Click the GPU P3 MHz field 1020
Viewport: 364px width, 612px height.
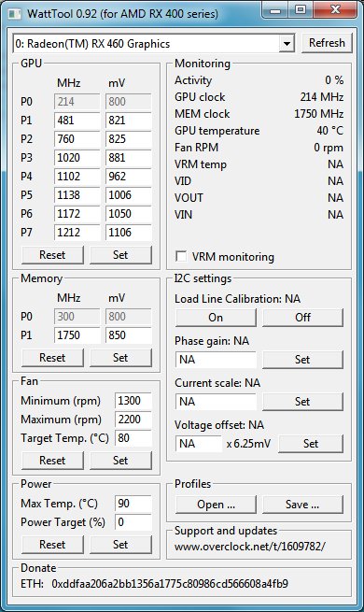tap(77, 158)
